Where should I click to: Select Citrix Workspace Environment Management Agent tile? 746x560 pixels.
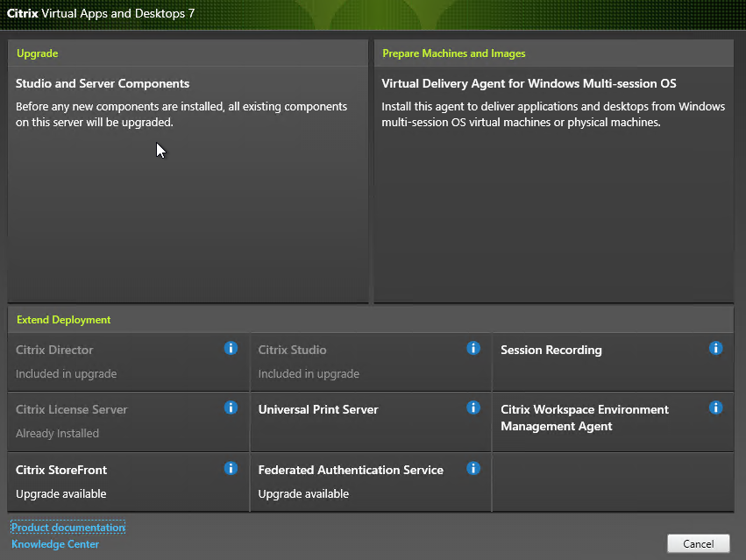tap(613, 422)
